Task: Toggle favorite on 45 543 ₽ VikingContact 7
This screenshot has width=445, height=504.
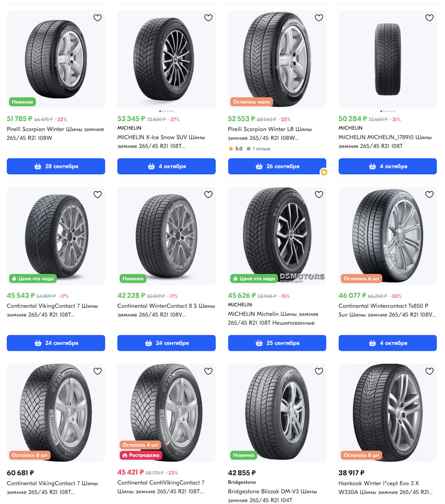Action: [97, 195]
